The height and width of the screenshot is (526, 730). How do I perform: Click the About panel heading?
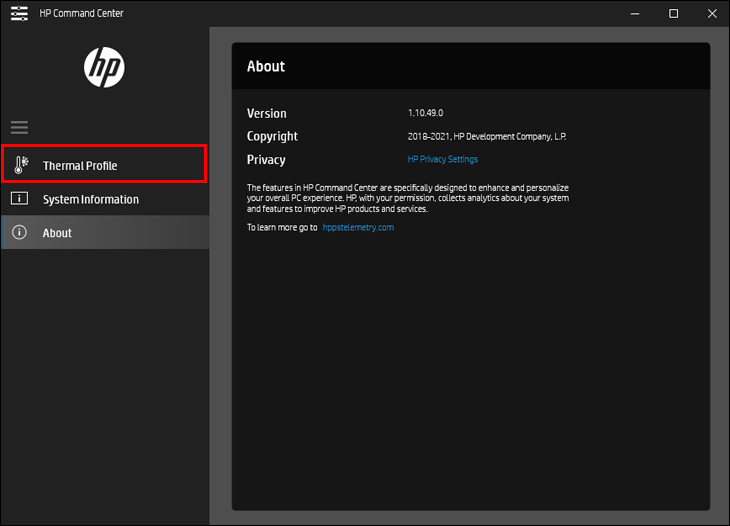point(266,66)
